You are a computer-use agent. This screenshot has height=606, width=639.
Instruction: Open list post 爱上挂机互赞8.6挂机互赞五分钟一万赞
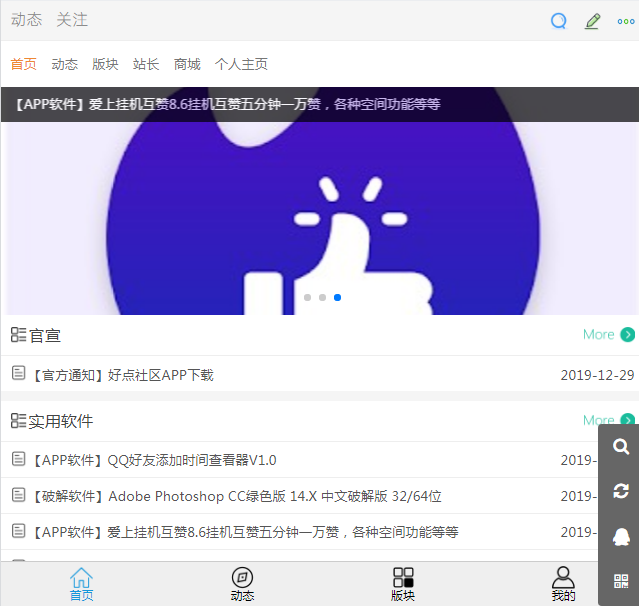(245, 532)
